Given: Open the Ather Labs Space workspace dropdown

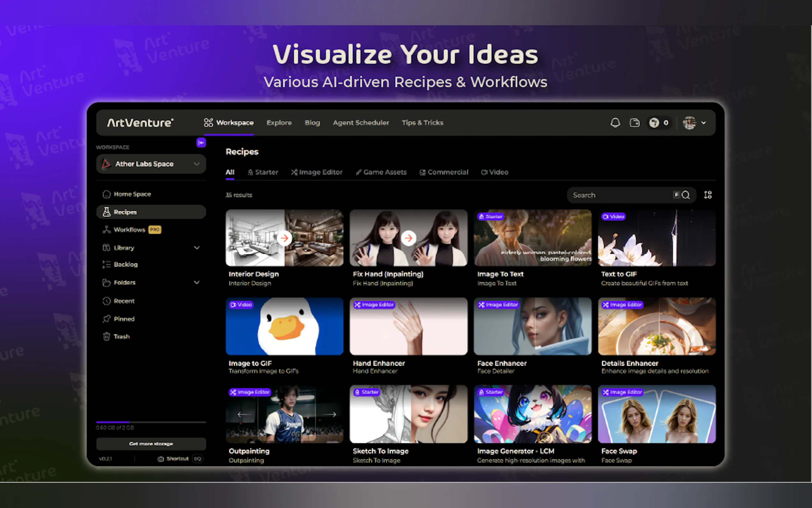Looking at the screenshot, I should point(151,164).
